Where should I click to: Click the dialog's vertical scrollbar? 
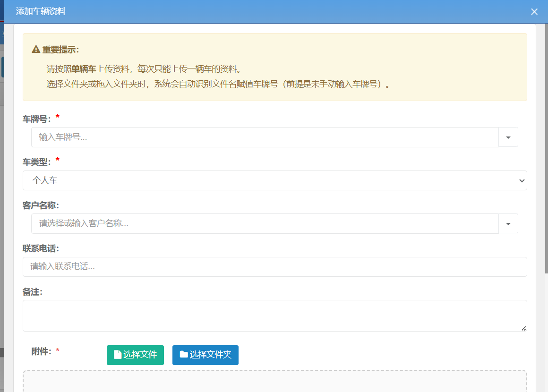[x=546, y=142]
